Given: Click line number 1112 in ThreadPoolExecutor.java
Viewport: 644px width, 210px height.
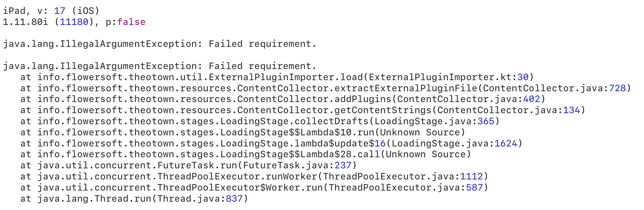Looking at the screenshot, I should click(x=472, y=176).
